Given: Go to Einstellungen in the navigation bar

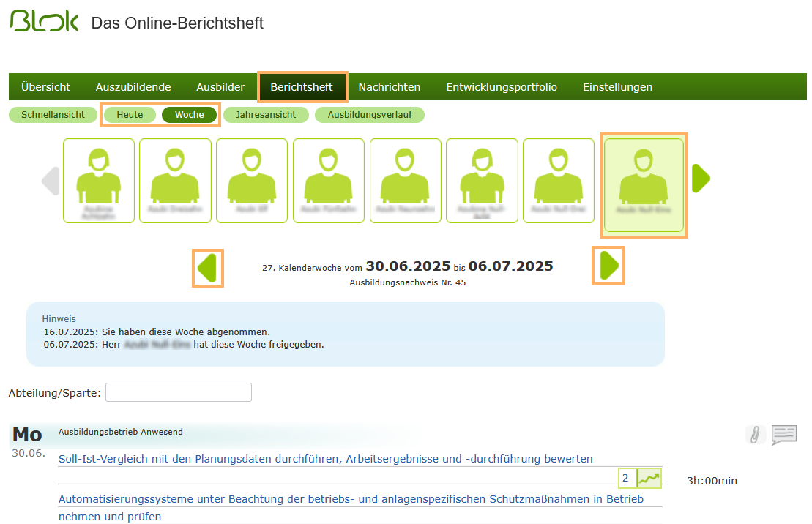Looking at the screenshot, I should [617, 86].
